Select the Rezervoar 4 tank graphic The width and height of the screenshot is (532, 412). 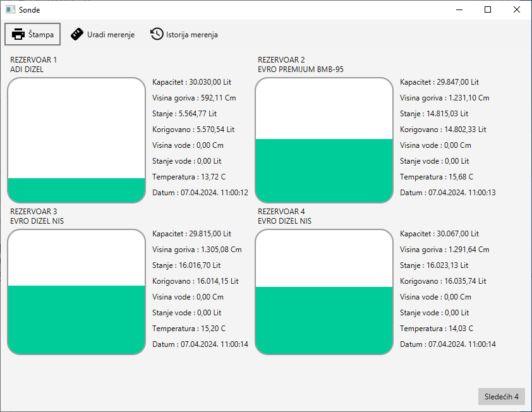(324, 292)
